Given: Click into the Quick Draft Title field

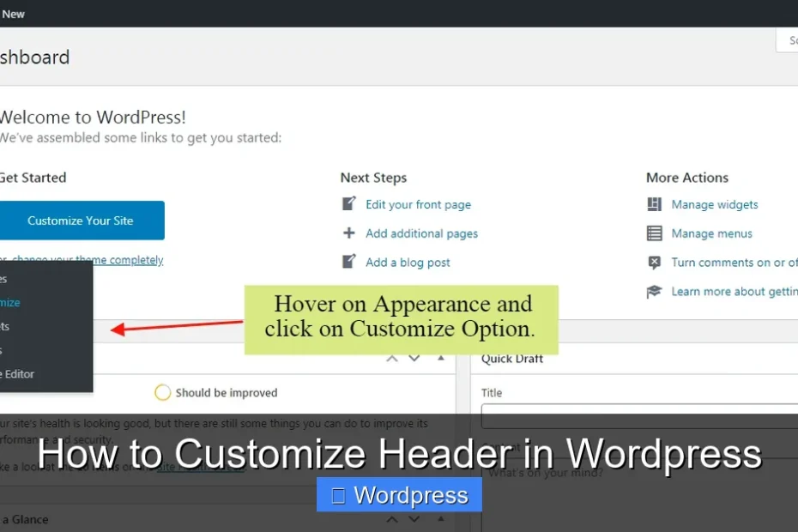Looking at the screenshot, I should pyautogui.click(x=639, y=416).
